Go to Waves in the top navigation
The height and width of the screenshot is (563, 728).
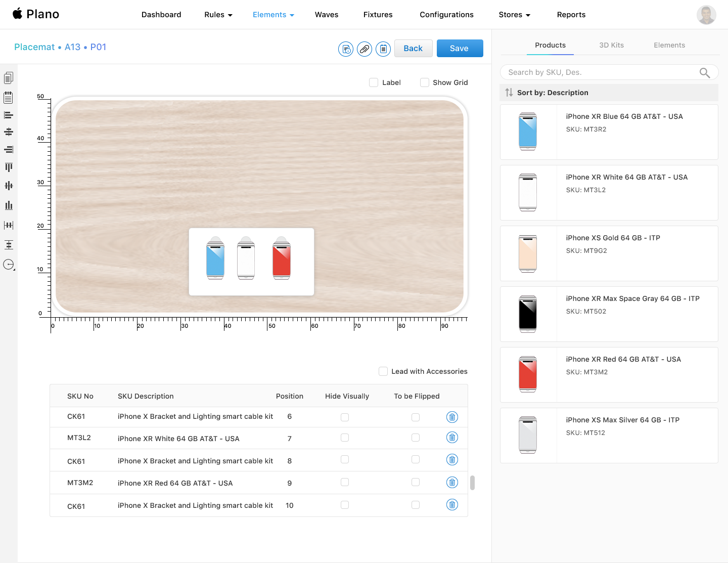point(327,15)
